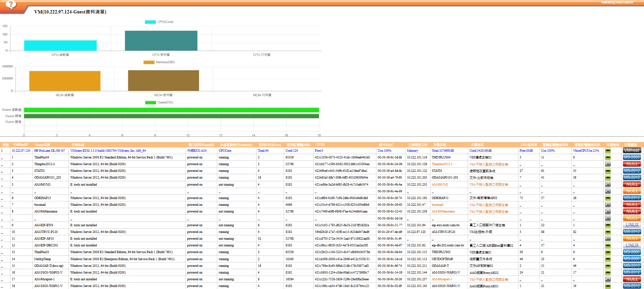Click the orange NULL badge for AM-EIP-AP10

pos(632,239)
